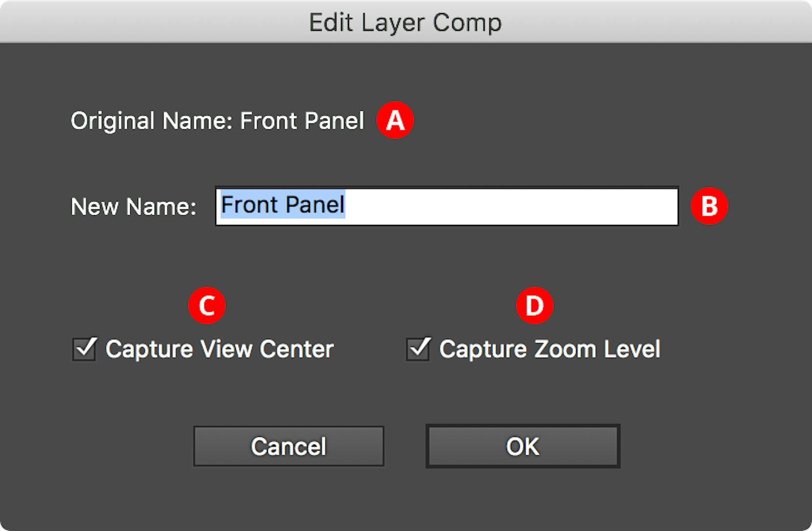812x531 pixels.
Task: Click the red marker labeled C
Action: [207, 305]
